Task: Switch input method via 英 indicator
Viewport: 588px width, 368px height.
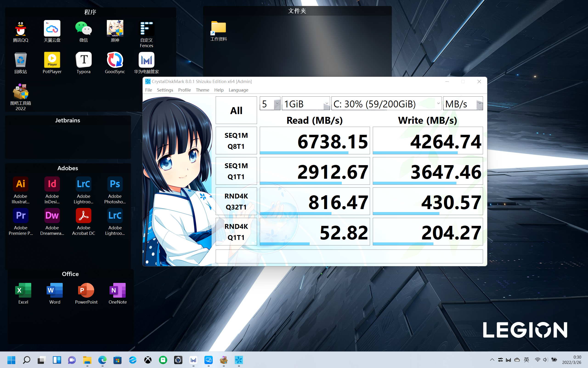Action: point(526,360)
